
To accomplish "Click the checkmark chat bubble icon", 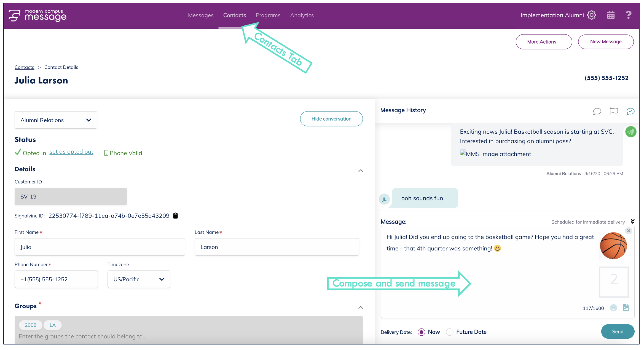I will pyautogui.click(x=630, y=111).
